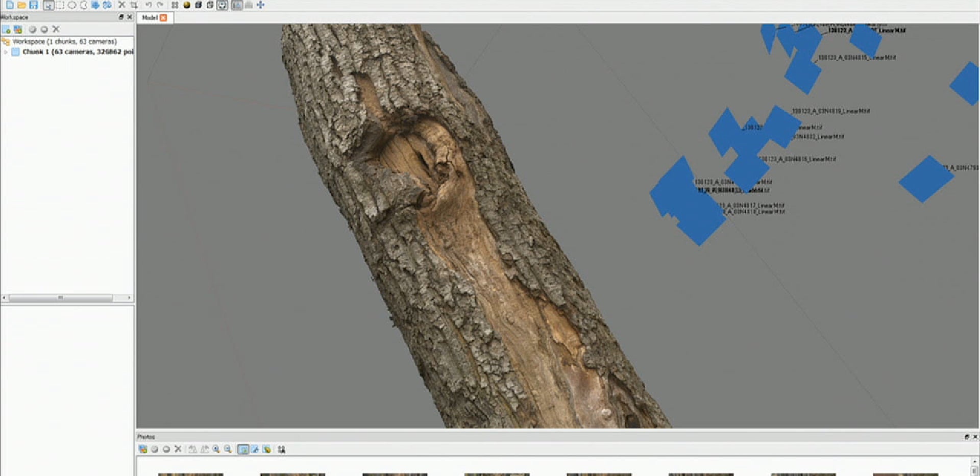980x476 pixels.
Task: Switch to Shaded view mode sphere icon
Action: click(x=187, y=5)
